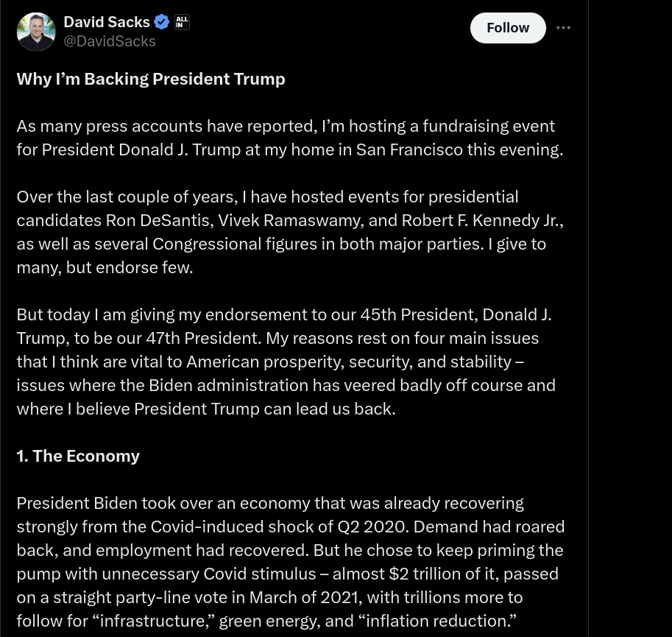Click the @DavidSacks handle
This screenshot has width=672, height=637.
click(x=110, y=41)
